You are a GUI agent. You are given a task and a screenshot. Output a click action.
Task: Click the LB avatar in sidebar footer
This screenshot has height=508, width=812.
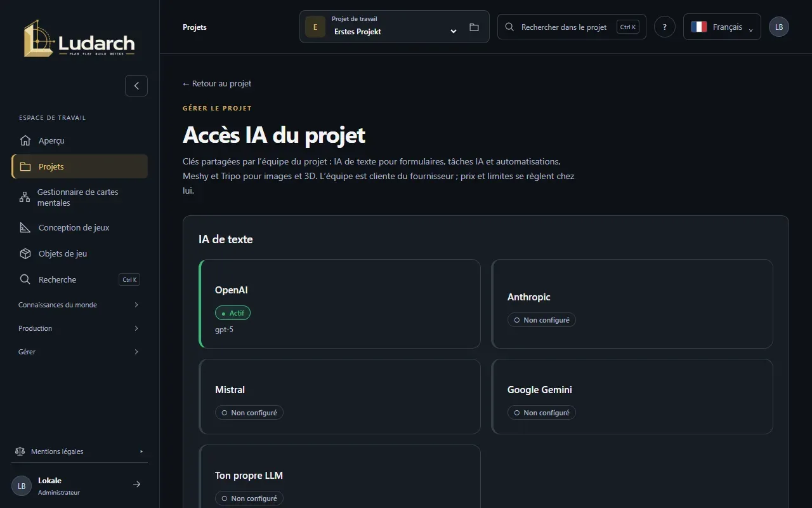(22, 486)
